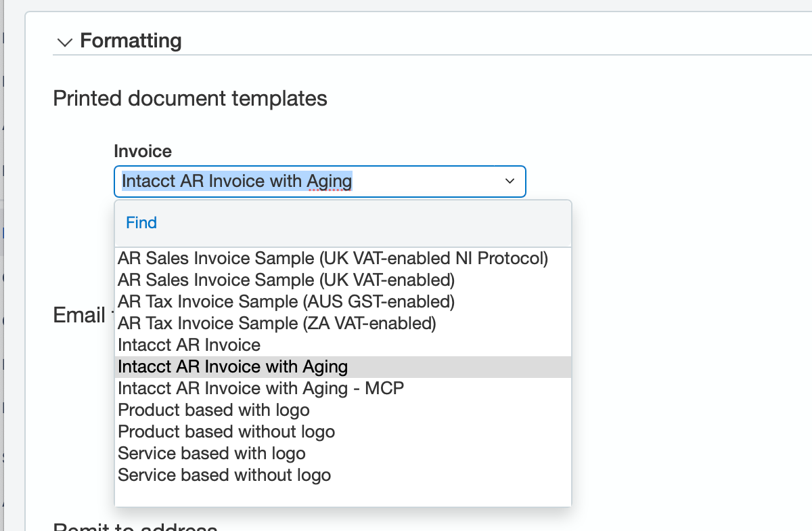Keep the highlighted Intacct AR Invoice with Aging
The height and width of the screenshot is (531, 812).
[232, 366]
